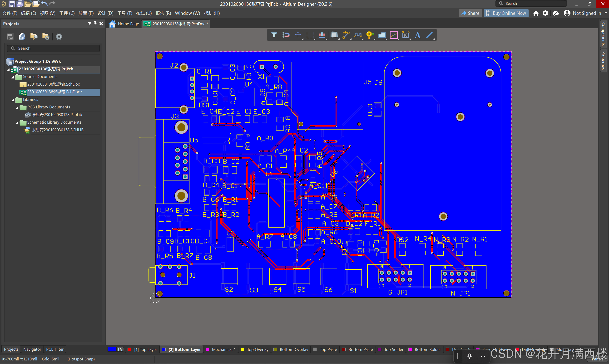
Task: Click the Selection Filter funnel icon
Action: 274,35
